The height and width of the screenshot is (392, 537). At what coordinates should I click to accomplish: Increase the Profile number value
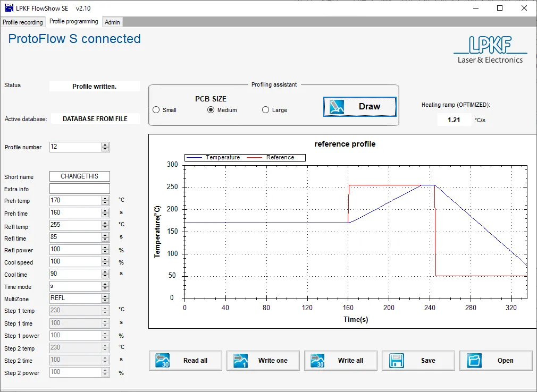(105, 144)
